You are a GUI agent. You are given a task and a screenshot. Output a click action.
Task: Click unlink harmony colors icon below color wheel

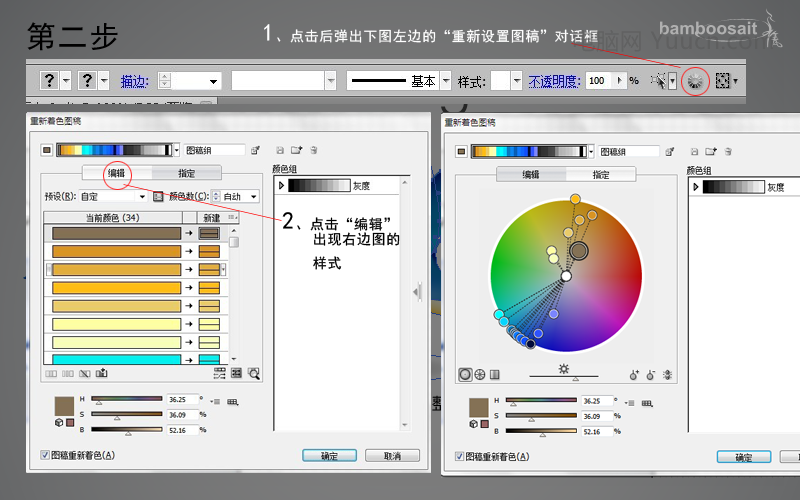point(667,375)
